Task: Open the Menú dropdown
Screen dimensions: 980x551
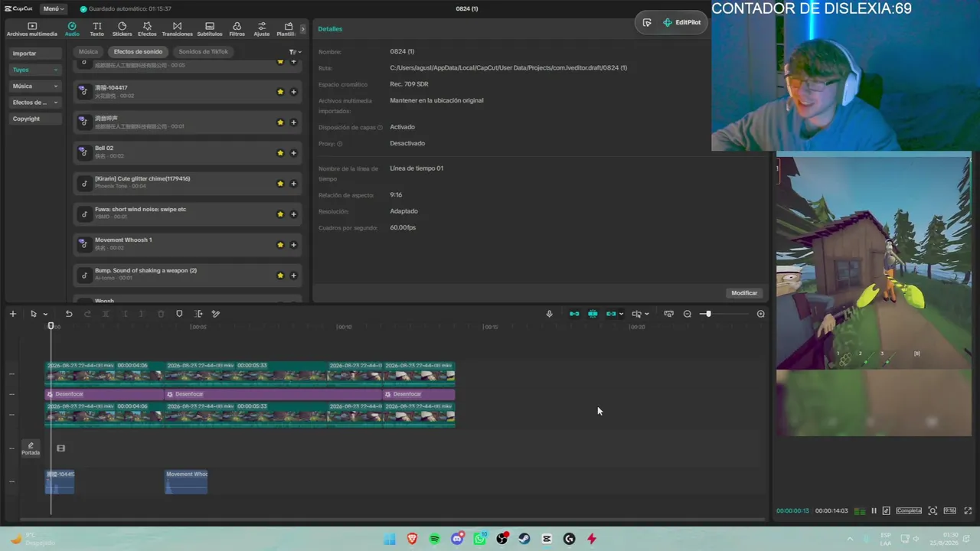Action: tap(53, 8)
